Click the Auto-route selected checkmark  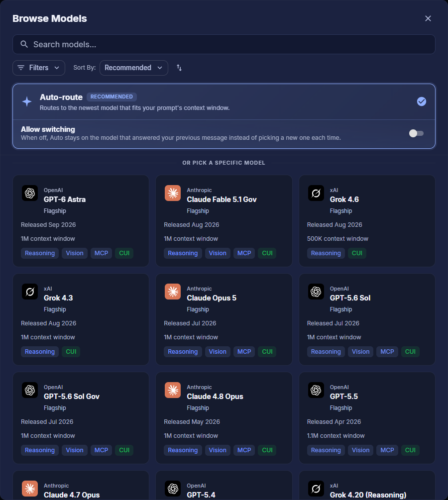coord(422,101)
